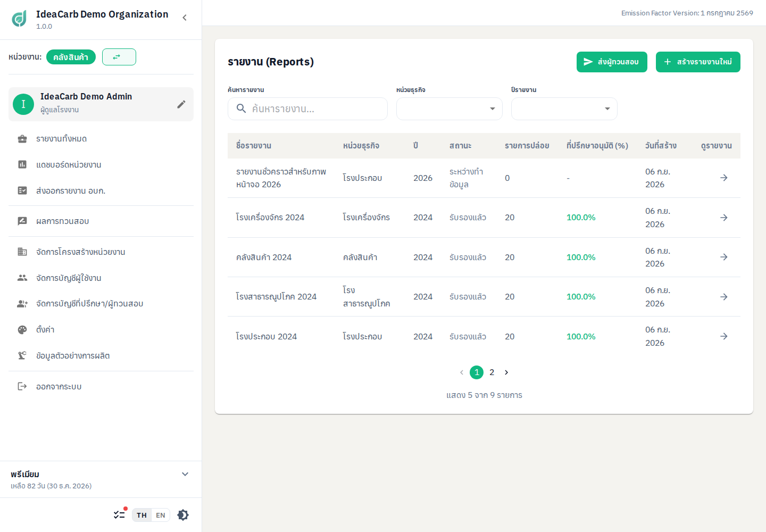
Task: Click the ชื่อรายงาน column header
Action: (254, 146)
